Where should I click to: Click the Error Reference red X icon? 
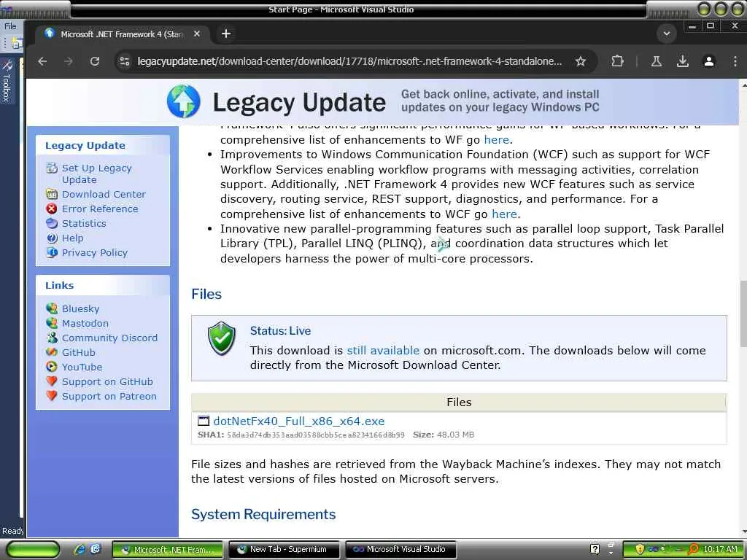pyautogui.click(x=52, y=209)
